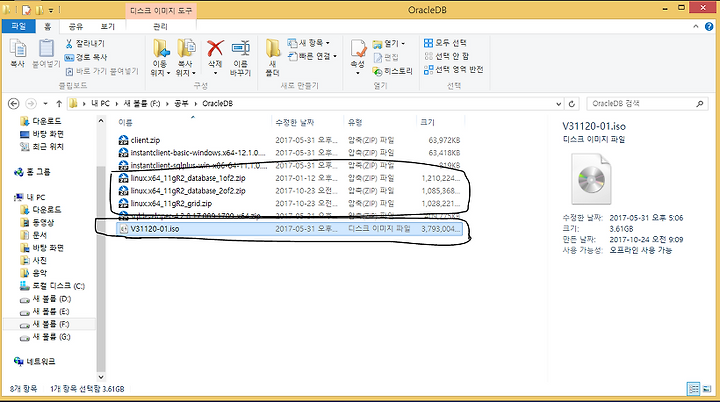Click 새 볼륨 (F:) in the address path
720x402 pixels.
click(x=142, y=103)
